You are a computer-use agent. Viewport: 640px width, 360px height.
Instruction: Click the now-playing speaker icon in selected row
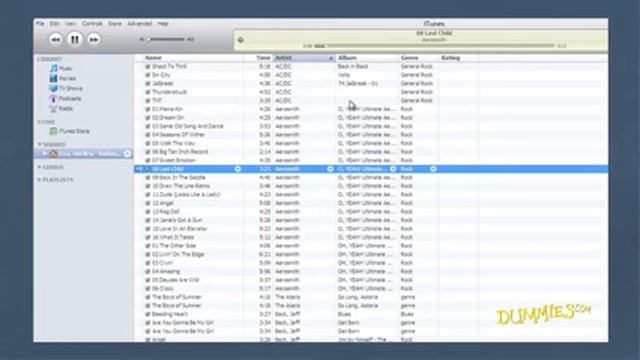coord(139,169)
